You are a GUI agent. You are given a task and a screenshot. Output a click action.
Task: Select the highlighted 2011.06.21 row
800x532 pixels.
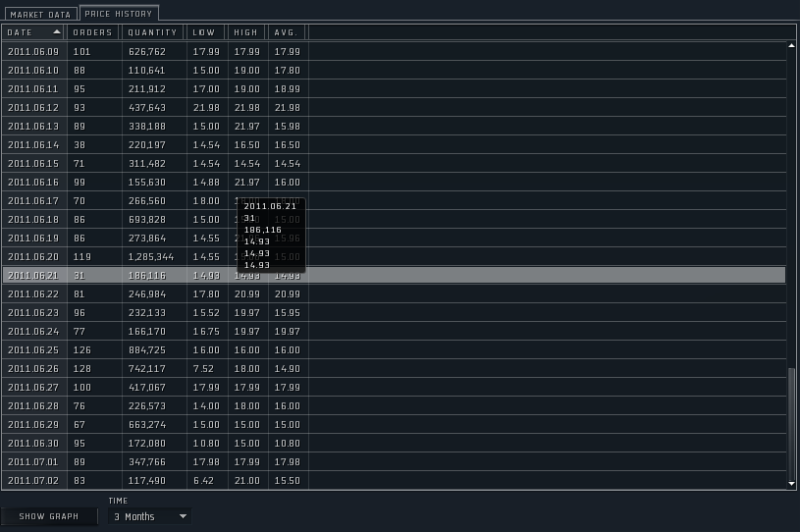click(x=393, y=276)
